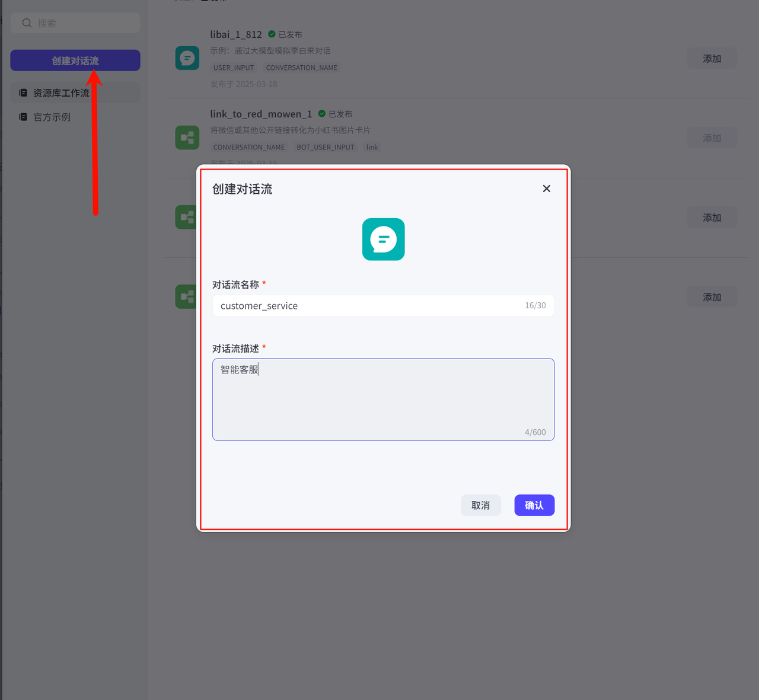Click 添加 for the libai_1_812 workflow
This screenshot has width=759, height=700.
(712, 59)
